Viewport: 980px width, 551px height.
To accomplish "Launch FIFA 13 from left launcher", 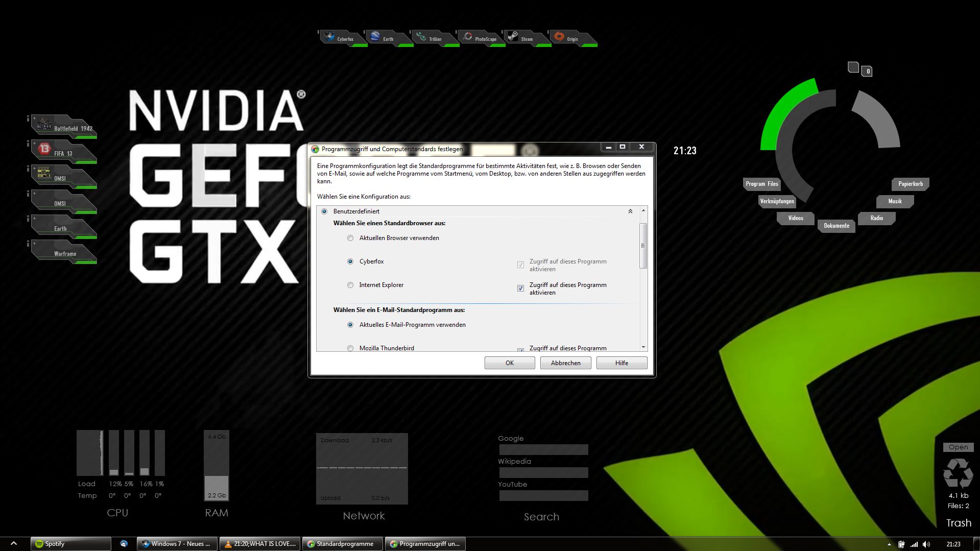I will tap(64, 152).
